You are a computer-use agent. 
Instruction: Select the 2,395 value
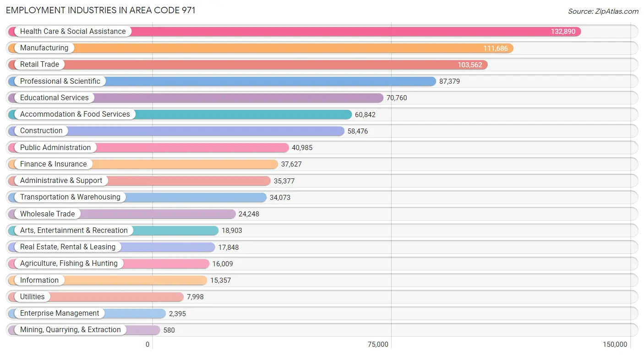pos(177,313)
